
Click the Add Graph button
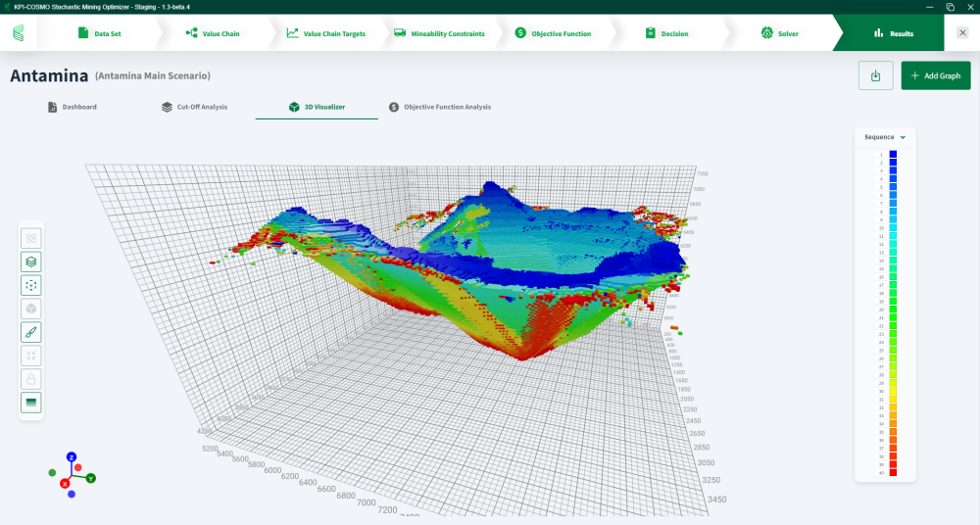point(935,75)
